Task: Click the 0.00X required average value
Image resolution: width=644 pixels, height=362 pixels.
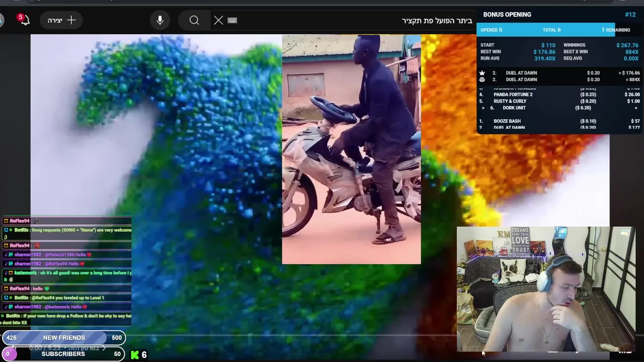Action: 631,58
